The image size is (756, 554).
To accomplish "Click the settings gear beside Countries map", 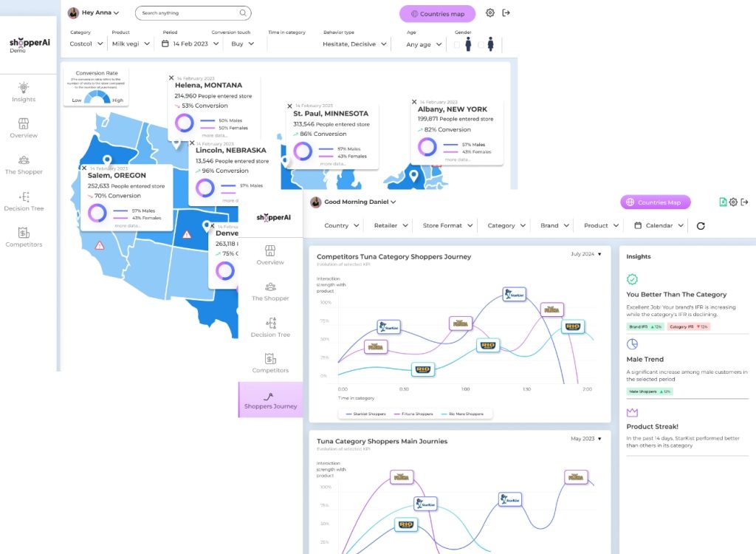I will click(x=490, y=13).
